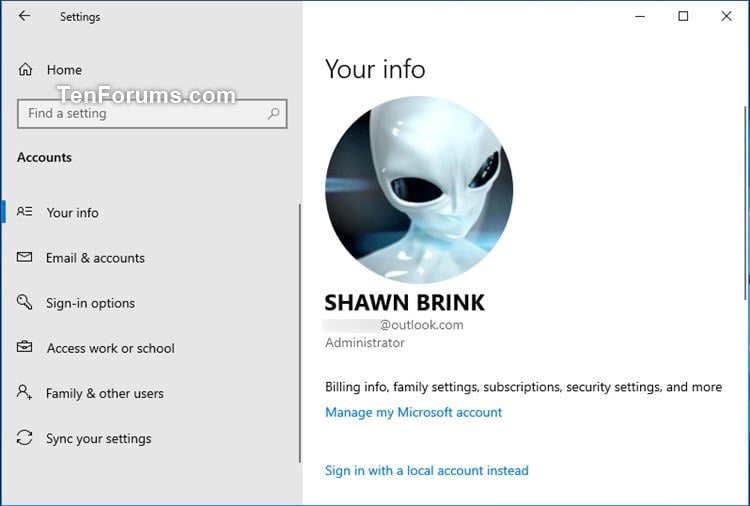Click the magnifier icon in search box
The height and width of the screenshot is (506, 750).
click(274, 113)
